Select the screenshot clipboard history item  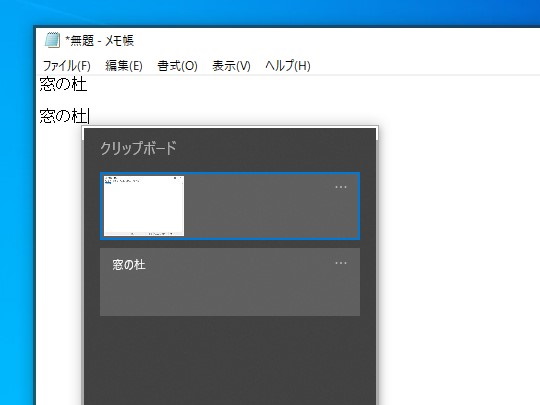tap(230, 206)
